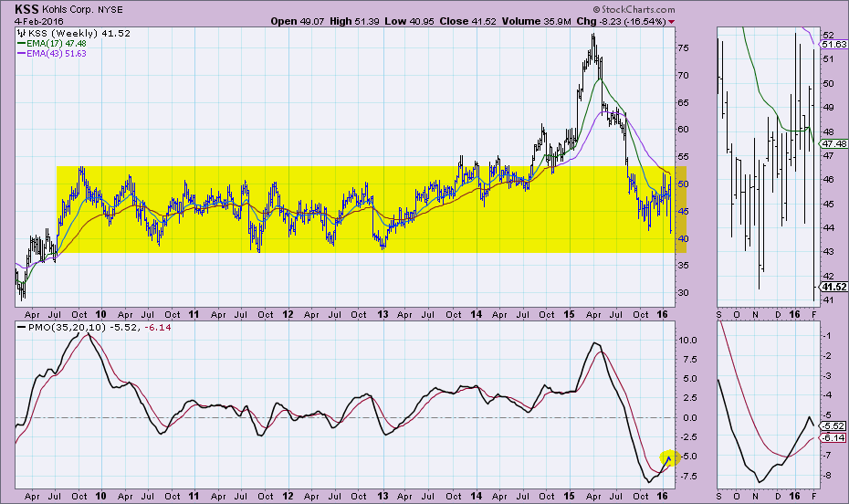The width and height of the screenshot is (849, 504).
Task: Click the boxed 41.52 price tag in zoom panel
Action: click(833, 287)
